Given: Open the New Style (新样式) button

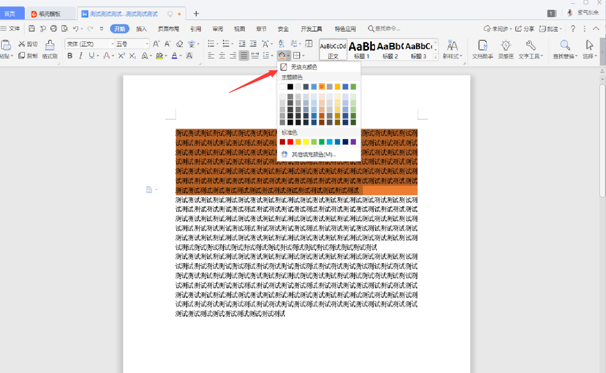Looking at the screenshot, I should coord(452,49).
